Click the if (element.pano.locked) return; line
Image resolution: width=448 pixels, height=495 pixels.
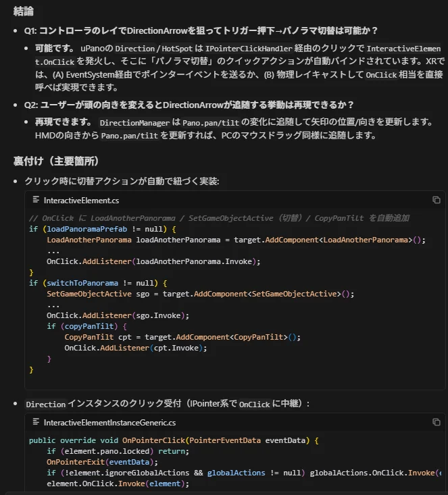coord(118,451)
